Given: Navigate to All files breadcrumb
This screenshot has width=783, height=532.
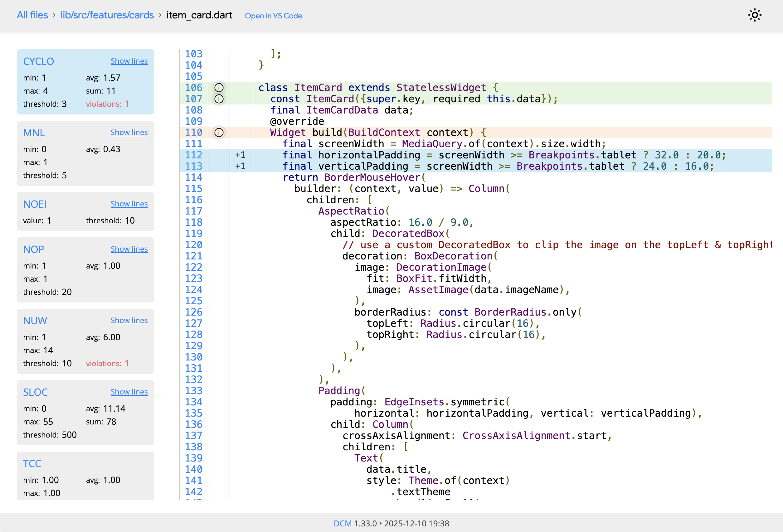Looking at the screenshot, I should coord(32,15).
